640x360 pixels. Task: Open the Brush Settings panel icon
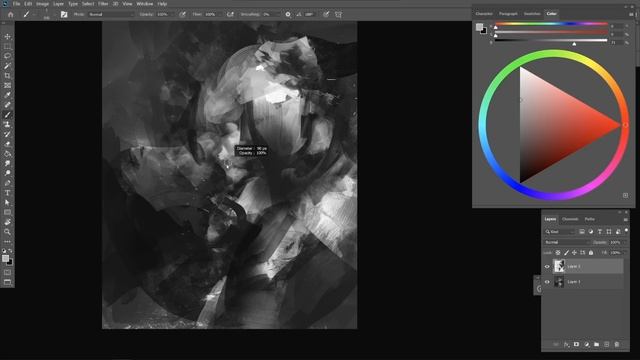coord(64,14)
